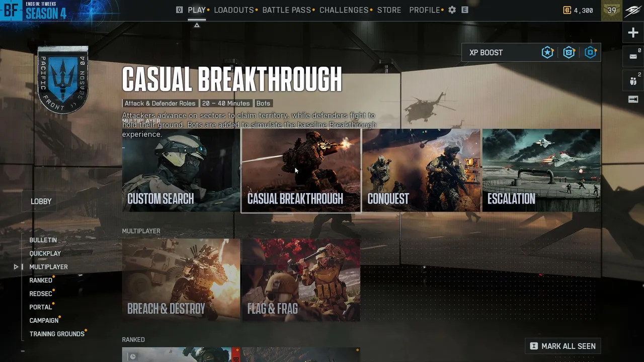Open the settings gear in the top bar
The height and width of the screenshot is (362, 644).
[x=452, y=10]
